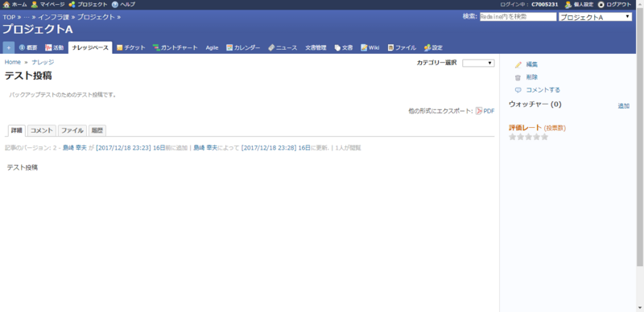
Task: Select the 詳細 article tab
Action: (x=17, y=130)
